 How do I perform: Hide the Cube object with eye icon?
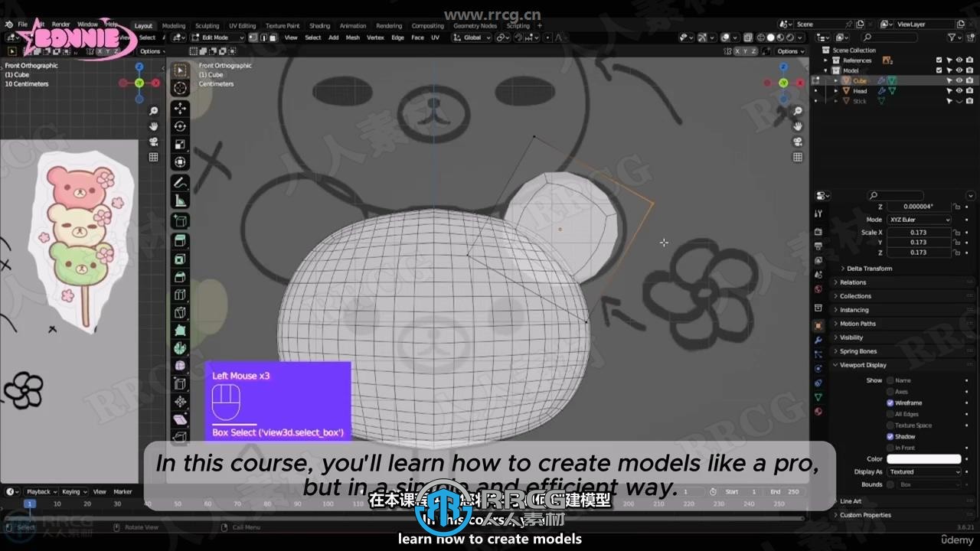959,80
